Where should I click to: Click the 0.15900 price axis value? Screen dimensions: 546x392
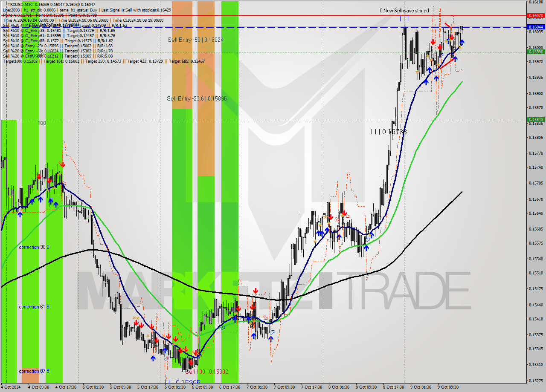[536, 93]
